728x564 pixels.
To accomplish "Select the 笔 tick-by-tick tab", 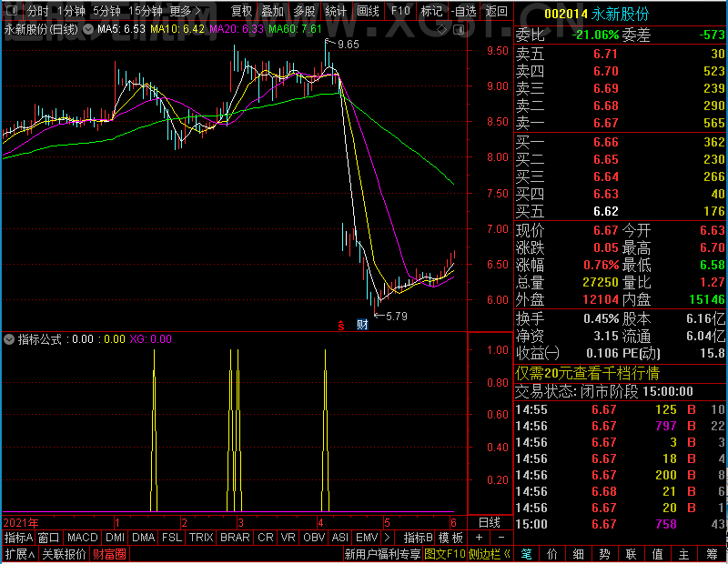I will [527, 554].
